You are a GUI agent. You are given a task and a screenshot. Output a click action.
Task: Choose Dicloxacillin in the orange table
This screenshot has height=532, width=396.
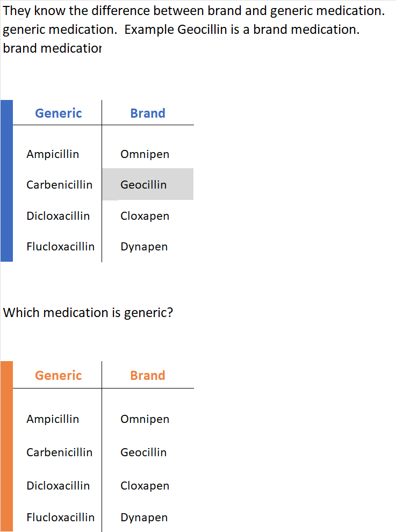58,486
